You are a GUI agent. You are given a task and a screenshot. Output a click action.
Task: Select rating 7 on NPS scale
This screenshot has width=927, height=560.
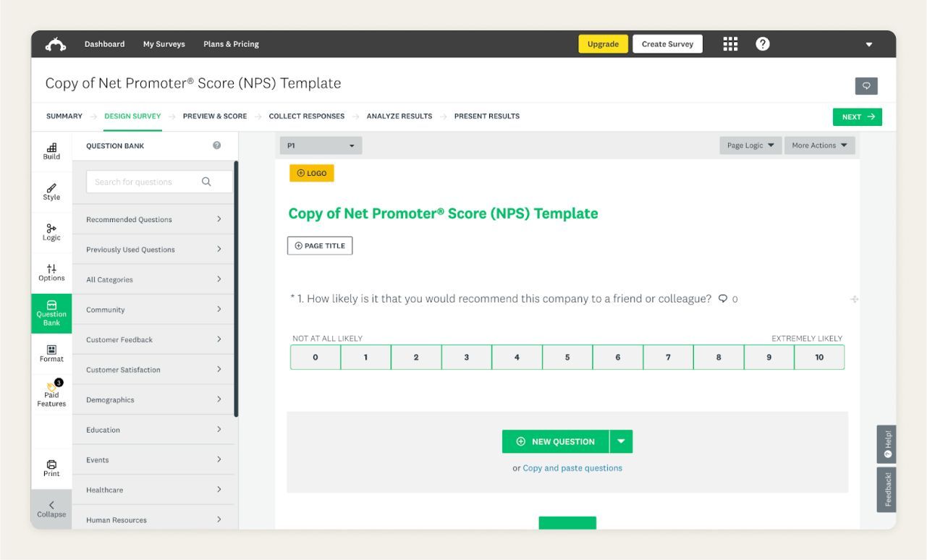[668, 357]
